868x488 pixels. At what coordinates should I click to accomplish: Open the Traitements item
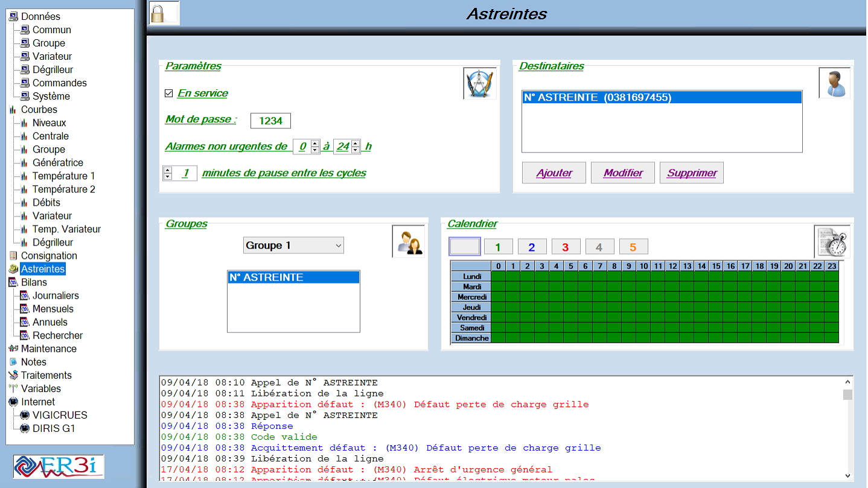(46, 375)
